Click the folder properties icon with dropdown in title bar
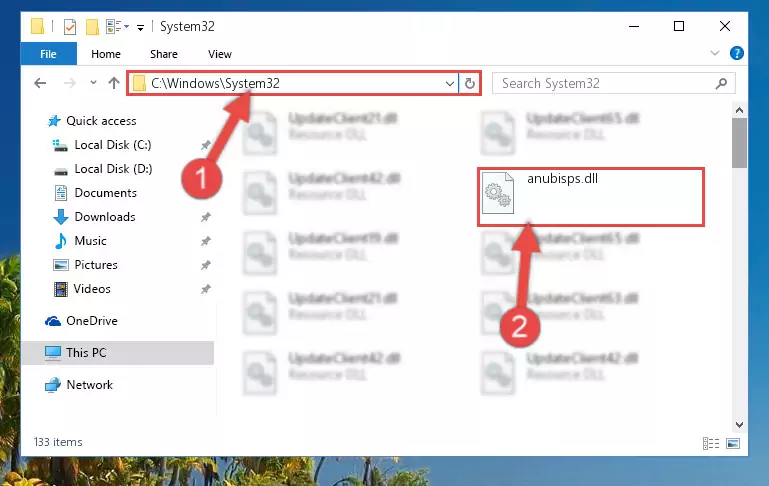The width and height of the screenshot is (769, 486). [x=117, y=26]
